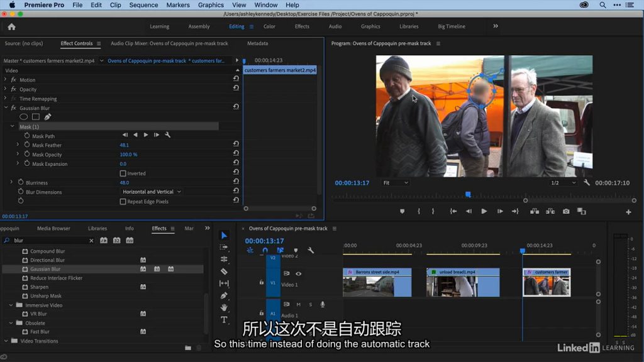Screen dimensions: 644x362
Task: Play the Program monitor
Action: [484, 211]
